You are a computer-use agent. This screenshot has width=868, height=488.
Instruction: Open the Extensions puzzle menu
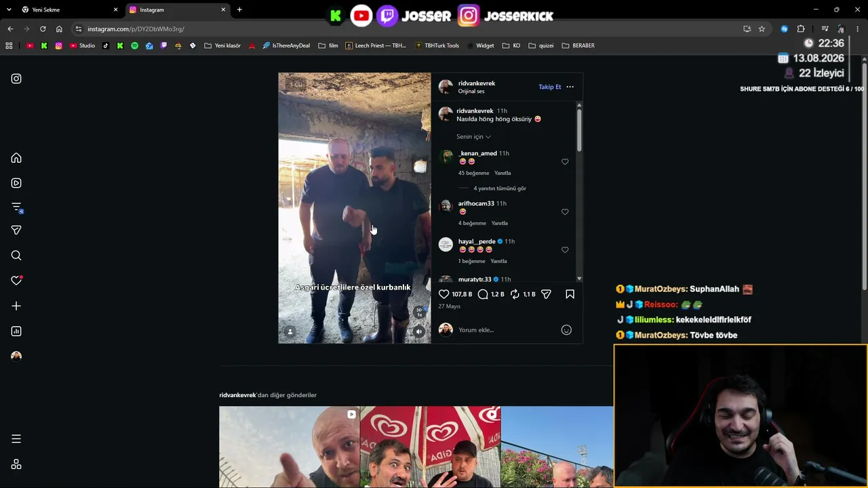(801, 29)
